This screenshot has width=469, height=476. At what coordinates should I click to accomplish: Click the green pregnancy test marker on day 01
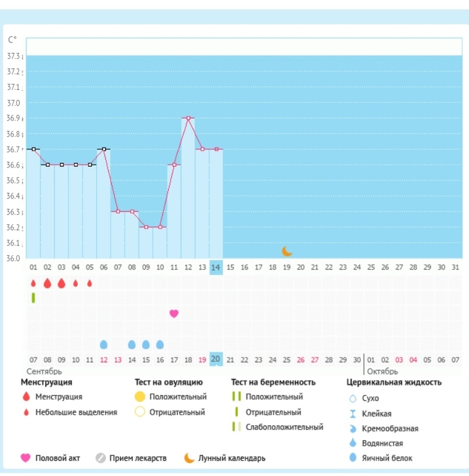point(33,298)
